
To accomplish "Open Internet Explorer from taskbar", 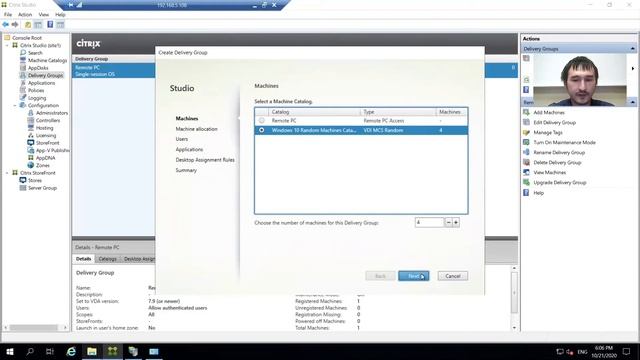I will pos(71,351).
